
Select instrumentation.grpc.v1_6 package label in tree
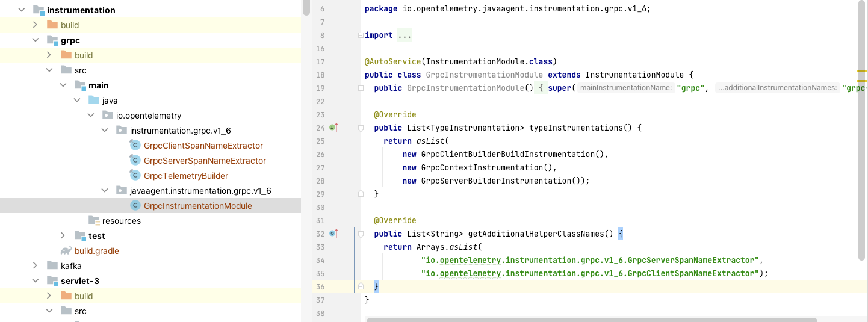click(181, 131)
